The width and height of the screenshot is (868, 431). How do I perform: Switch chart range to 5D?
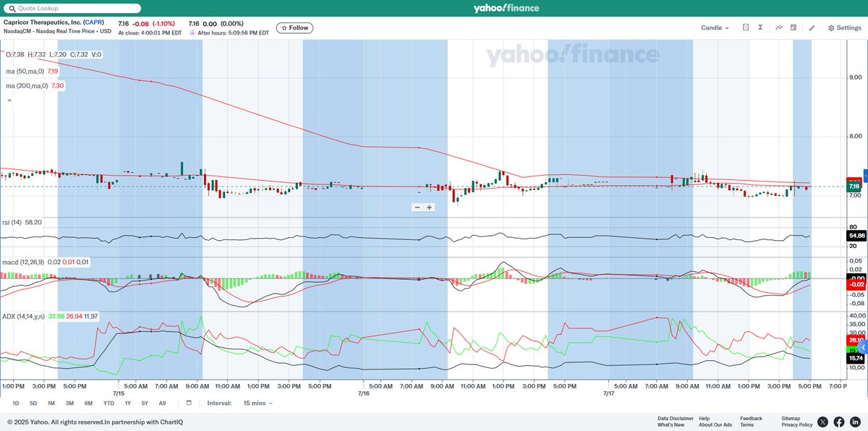(x=33, y=403)
